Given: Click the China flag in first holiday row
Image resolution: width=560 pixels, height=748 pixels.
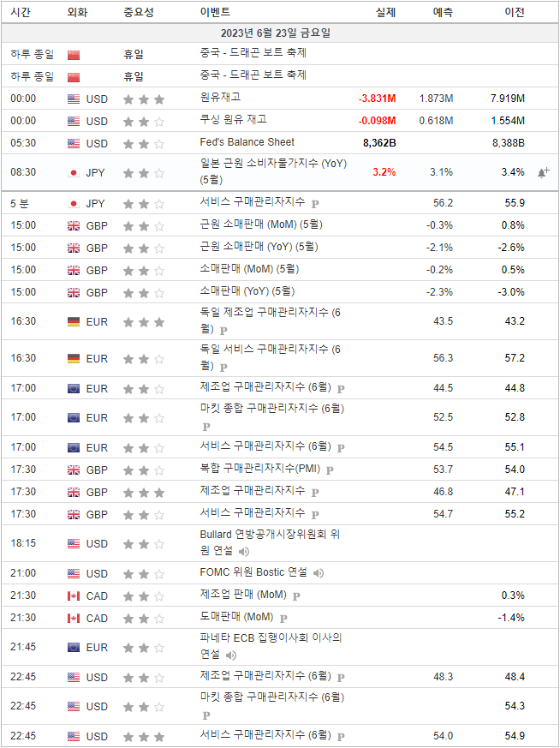Looking at the screenshot, I should [74, 54].
